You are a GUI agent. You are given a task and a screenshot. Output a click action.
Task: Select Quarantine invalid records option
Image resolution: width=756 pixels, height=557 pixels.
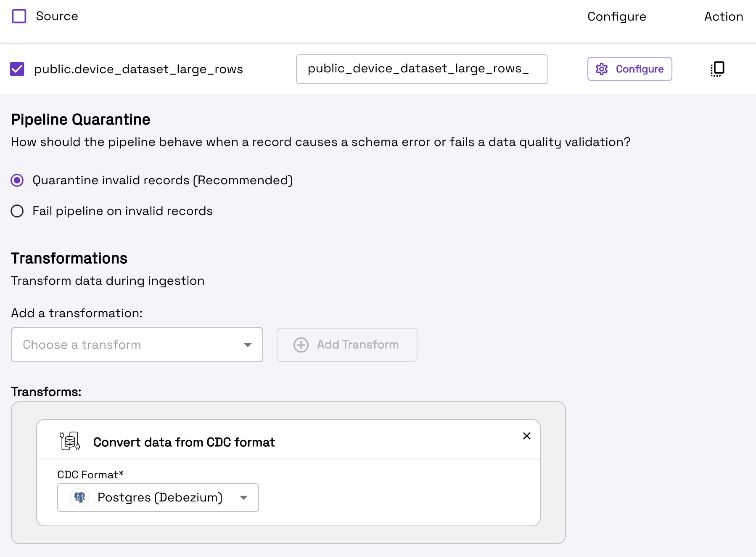pyautogui.click(x=17, y=180)
